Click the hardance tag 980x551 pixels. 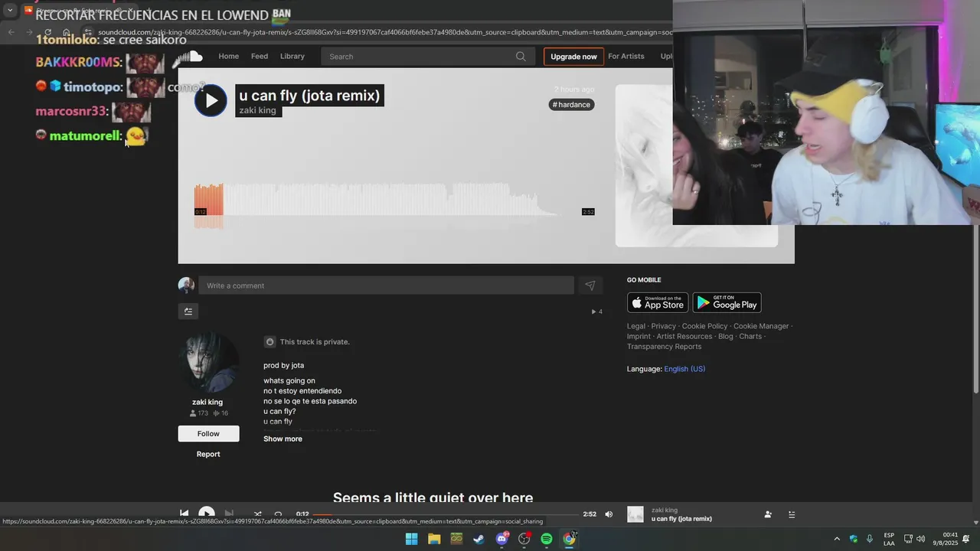572,105
